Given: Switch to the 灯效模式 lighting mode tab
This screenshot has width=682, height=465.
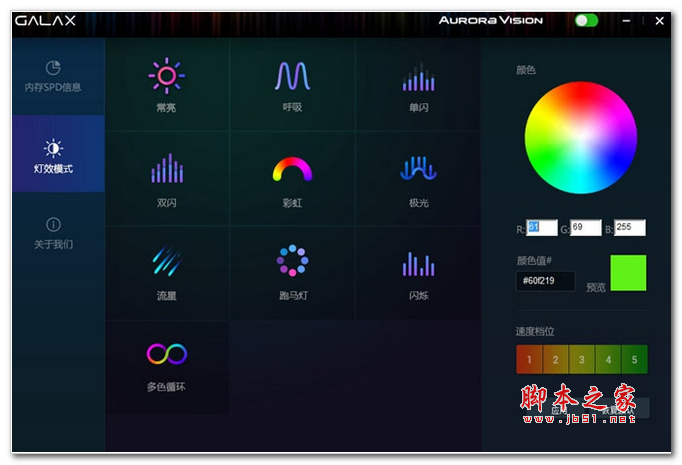Looking at the screenshot, I should pyautogui.click(x=58, y=154).
